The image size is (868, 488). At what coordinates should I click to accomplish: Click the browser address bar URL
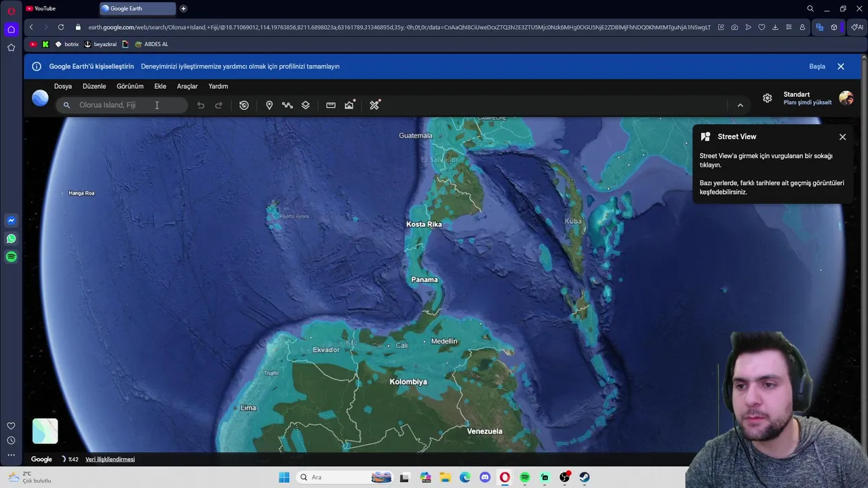coord(399,27)
